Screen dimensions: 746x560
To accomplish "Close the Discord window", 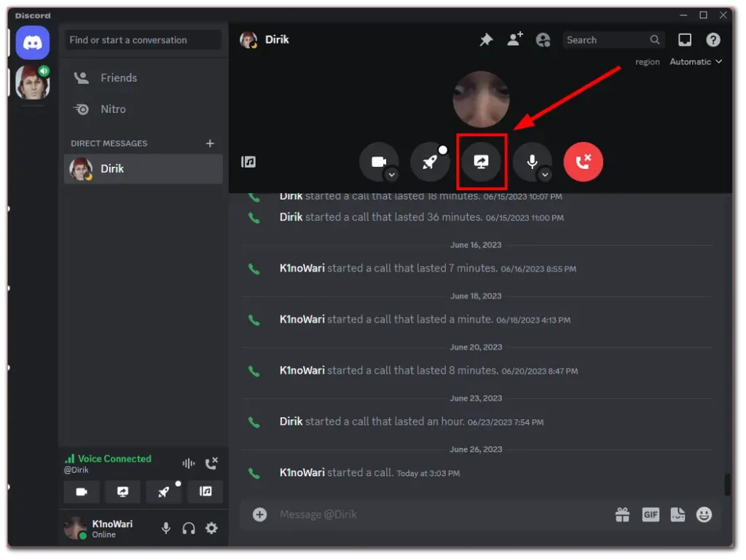I will click(723, 15).
